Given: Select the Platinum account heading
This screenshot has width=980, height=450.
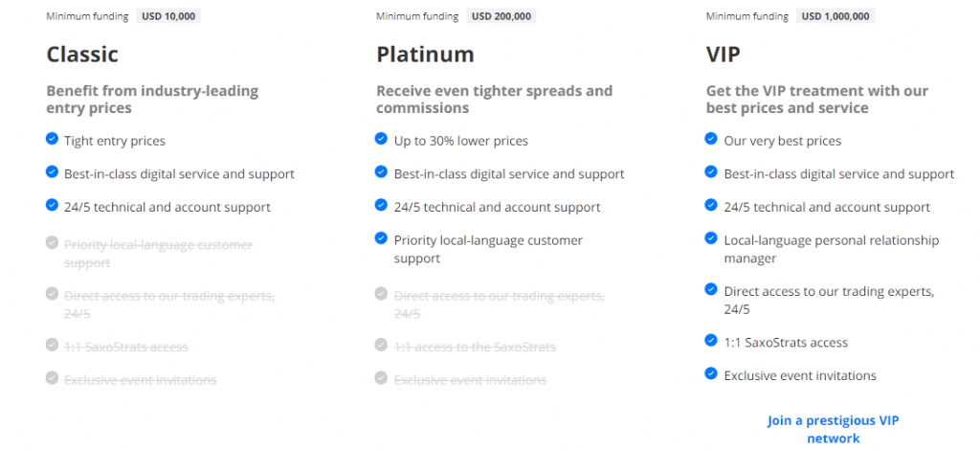Looking at the screenshot, I should pyautogui.click(x=425, y=55).
